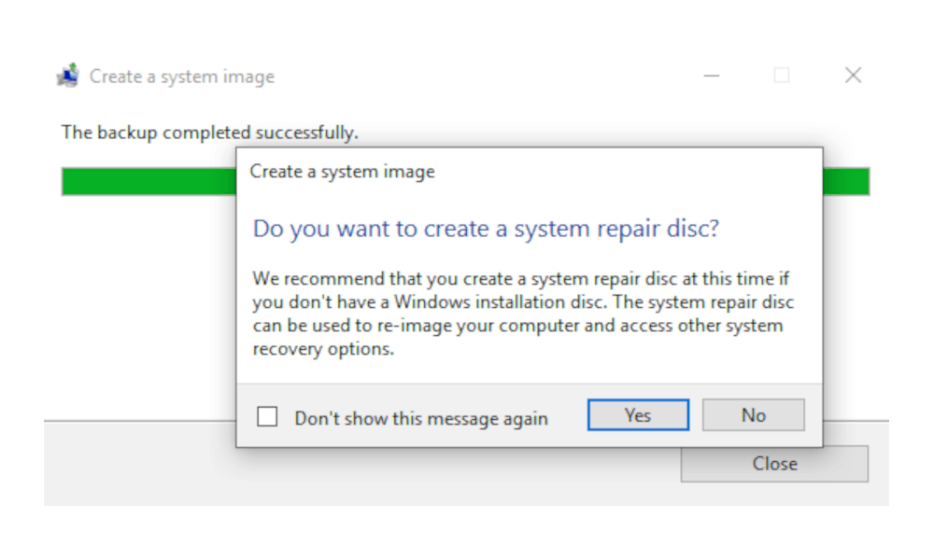This screenshot has height=560, width=934.
Task: Minimize the Create a system image window
Action: 711,76
